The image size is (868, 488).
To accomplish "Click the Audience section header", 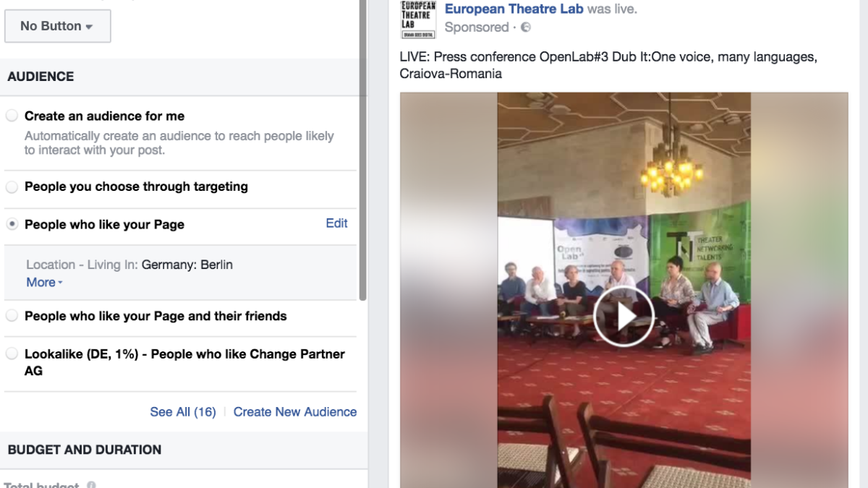I will click(41, 77).
